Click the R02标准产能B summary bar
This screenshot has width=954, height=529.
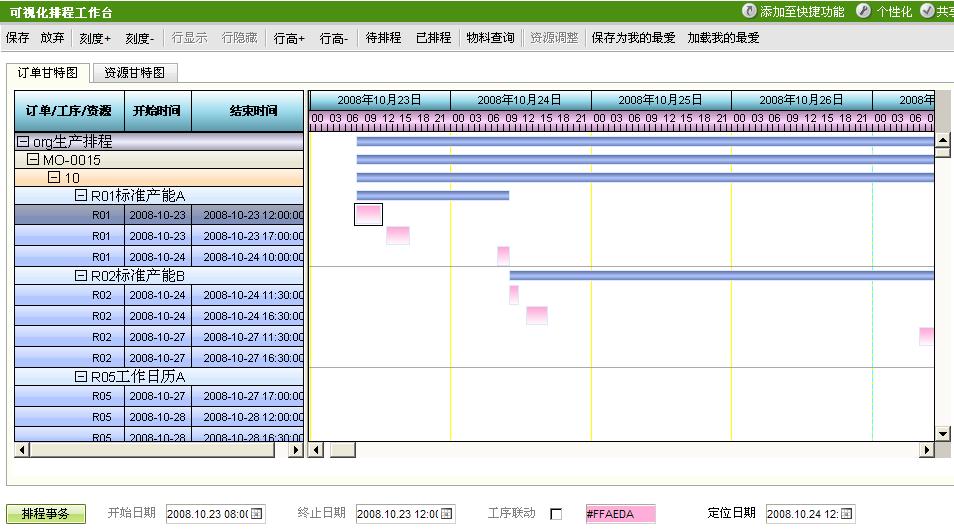pos(722,275)
